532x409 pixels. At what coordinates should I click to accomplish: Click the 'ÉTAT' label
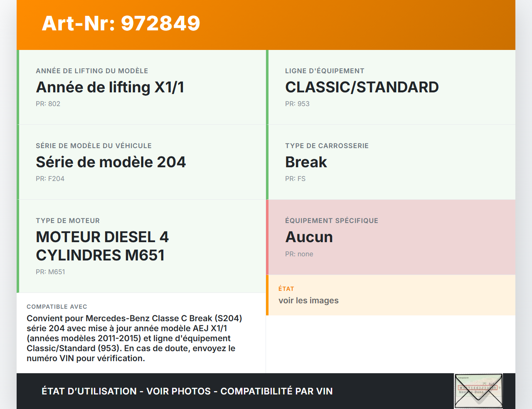pyautogui.click(x=286, y=289)
